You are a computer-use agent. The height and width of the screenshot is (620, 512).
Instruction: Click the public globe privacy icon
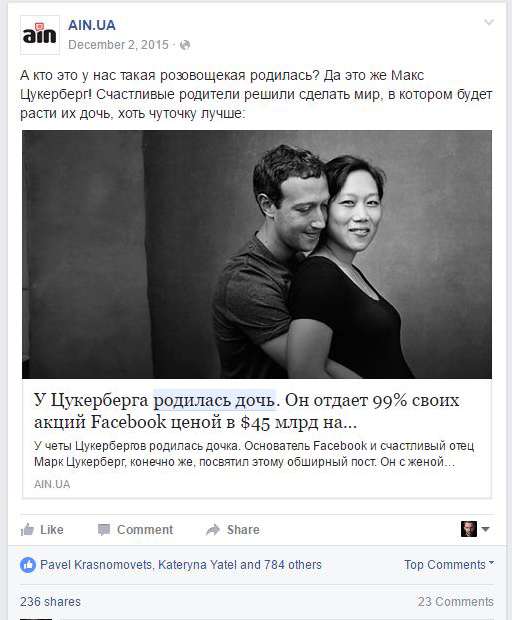click(x=185, y=45)
